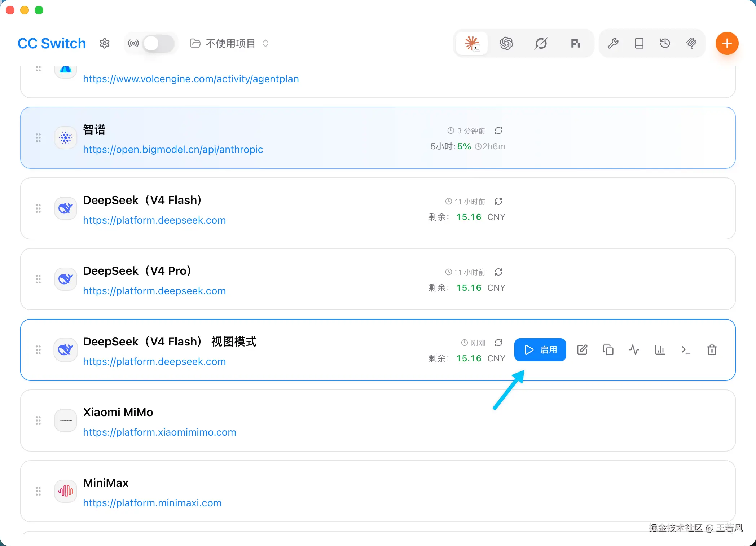Grab the drag handle of DeepSeek (V4 Flash)
756x546 pixels.
38,208
